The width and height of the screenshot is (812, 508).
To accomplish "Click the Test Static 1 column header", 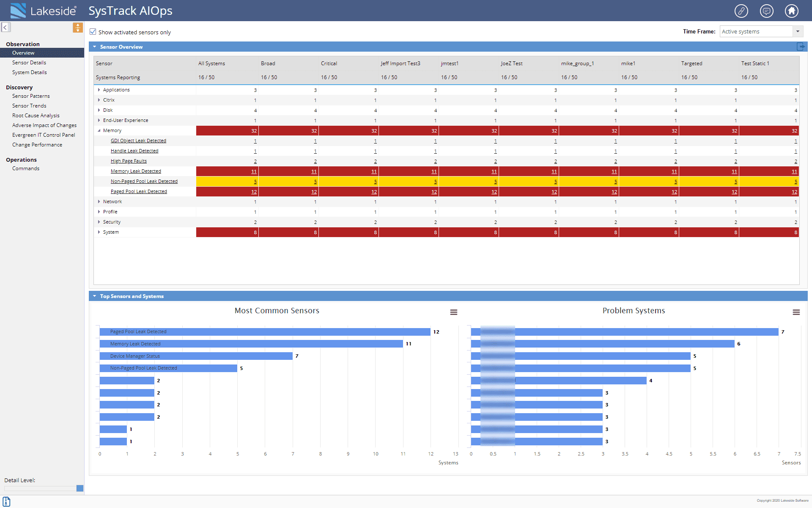I will 755,63.
